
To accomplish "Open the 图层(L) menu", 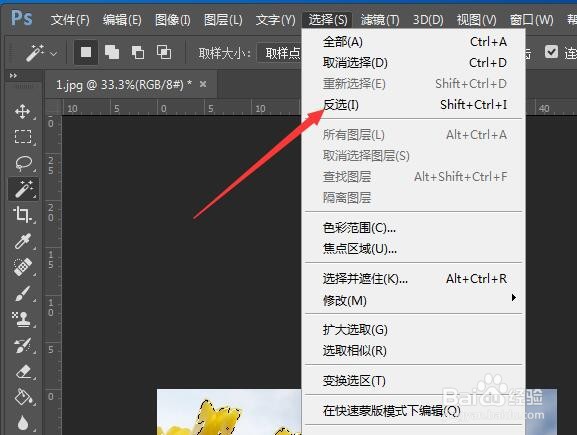I will coord(223,20).
